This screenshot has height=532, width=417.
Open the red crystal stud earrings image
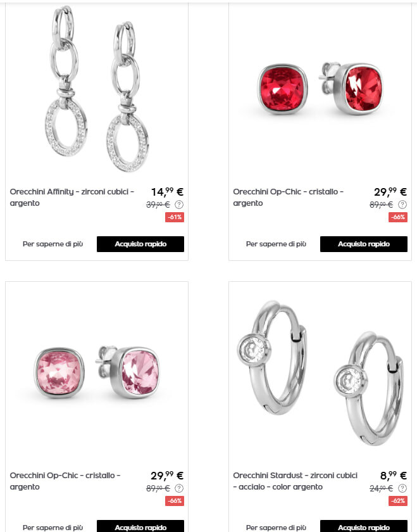pos(320,88)
